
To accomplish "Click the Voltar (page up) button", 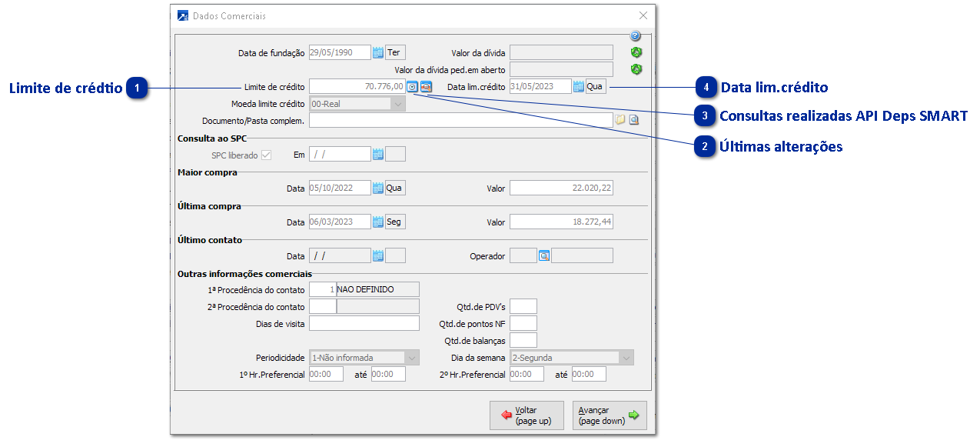I will (x=527, y=415).
